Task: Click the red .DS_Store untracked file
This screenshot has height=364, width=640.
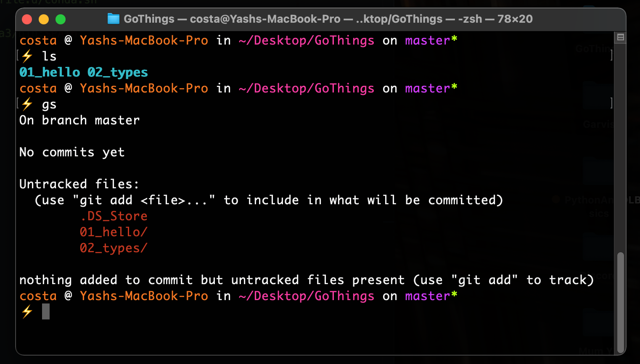Action: pos(114,216)
